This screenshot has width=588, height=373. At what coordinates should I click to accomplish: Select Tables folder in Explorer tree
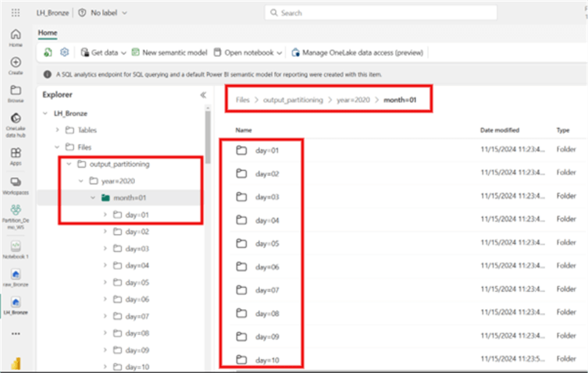pos(87,130)
